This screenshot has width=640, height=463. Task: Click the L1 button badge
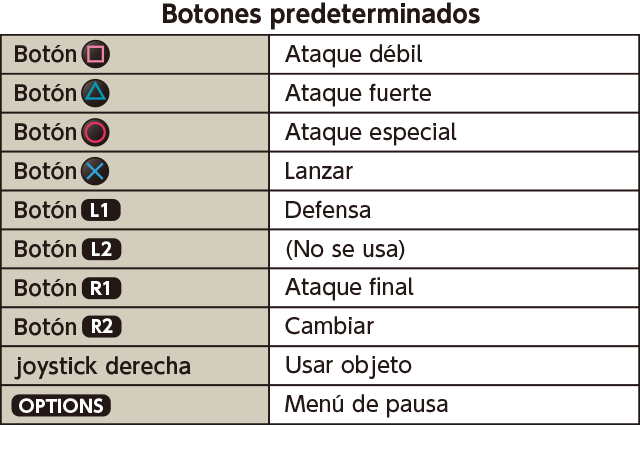[x=101, y=210]
